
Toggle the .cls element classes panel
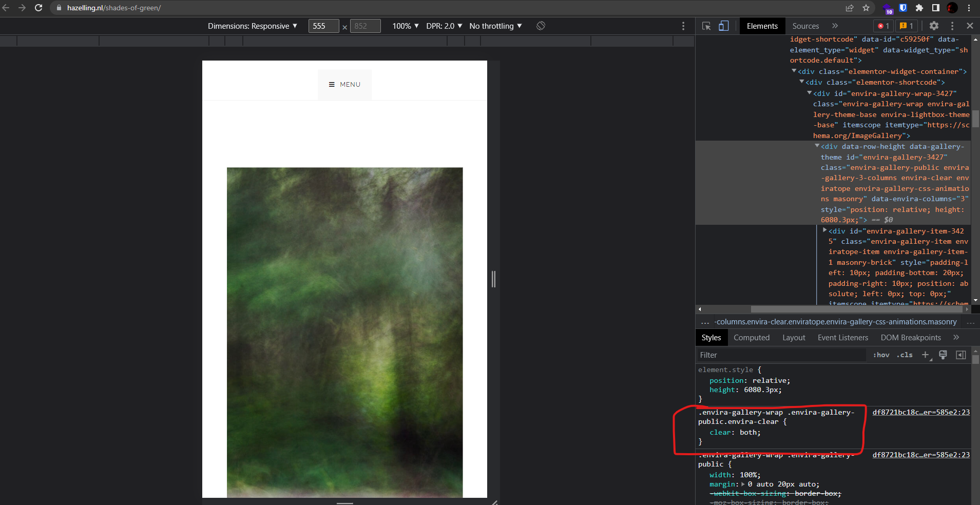[905, 355]
